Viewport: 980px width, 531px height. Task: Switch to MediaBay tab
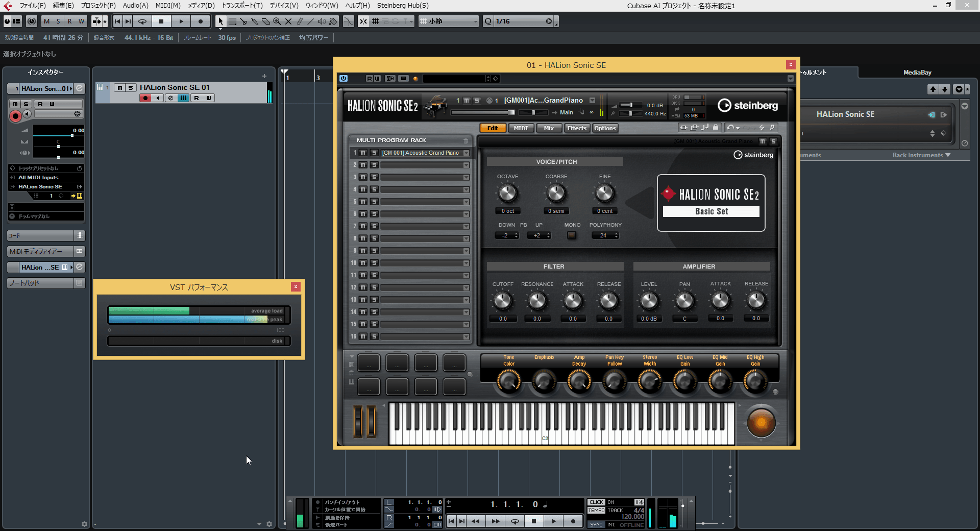click(917, 73)
